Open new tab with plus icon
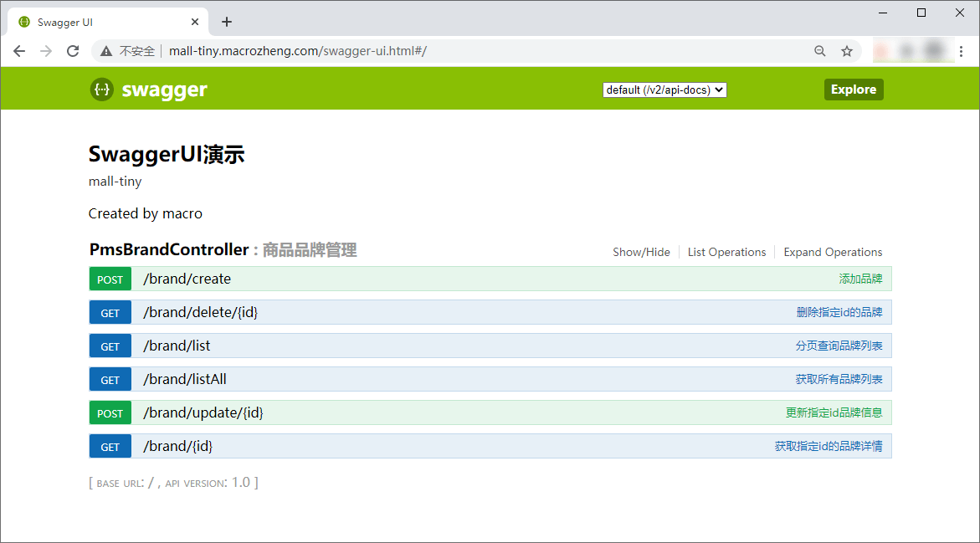This screenshot has width=980, height=543. point(227,22)
